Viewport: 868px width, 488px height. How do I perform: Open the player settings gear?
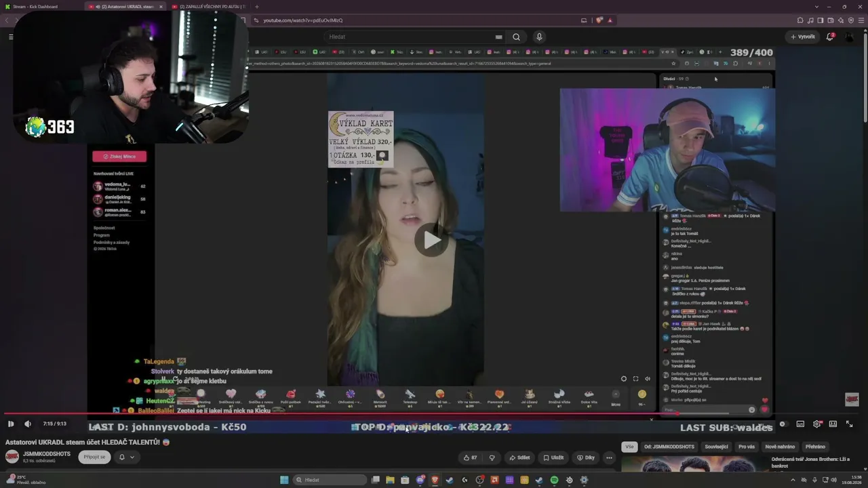pyautogui.click(x=816, y=424)
